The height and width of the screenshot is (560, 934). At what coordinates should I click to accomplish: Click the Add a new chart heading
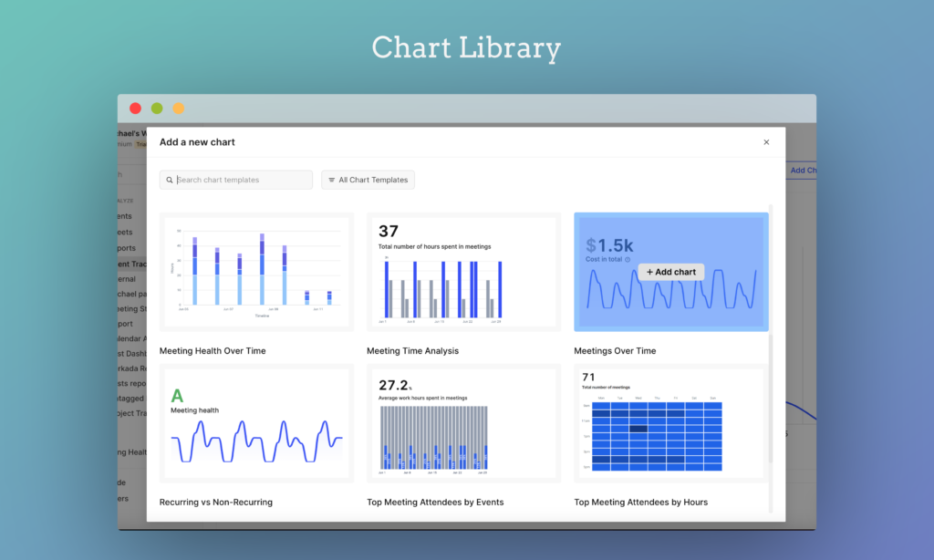coord(197,142)
